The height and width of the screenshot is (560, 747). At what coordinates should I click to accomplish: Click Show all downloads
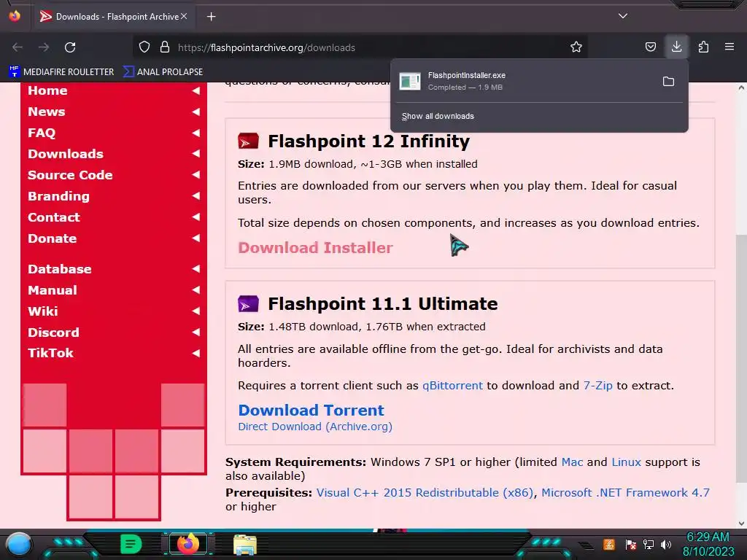(438, 116)
